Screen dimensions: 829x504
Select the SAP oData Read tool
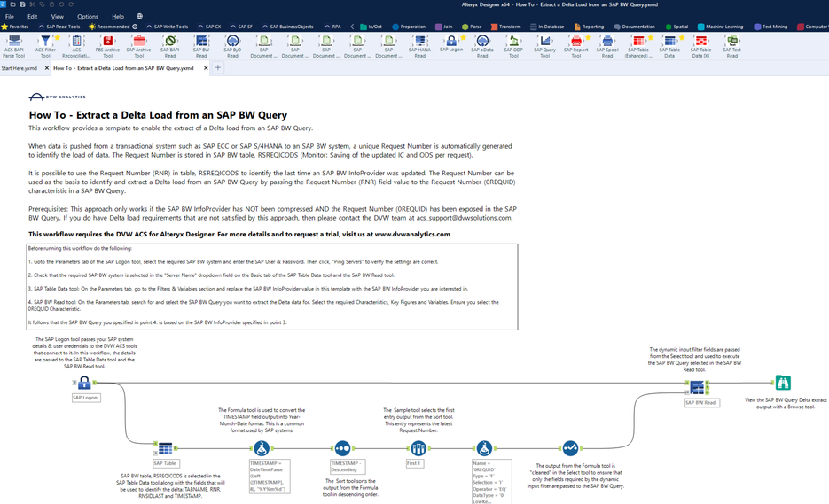482,42
